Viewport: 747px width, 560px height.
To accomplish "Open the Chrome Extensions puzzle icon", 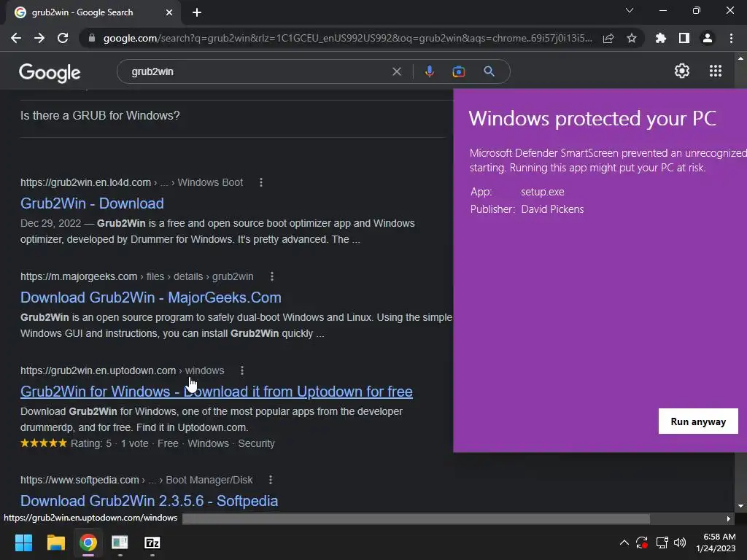I will pyautogui.click(x=661, y=38).
